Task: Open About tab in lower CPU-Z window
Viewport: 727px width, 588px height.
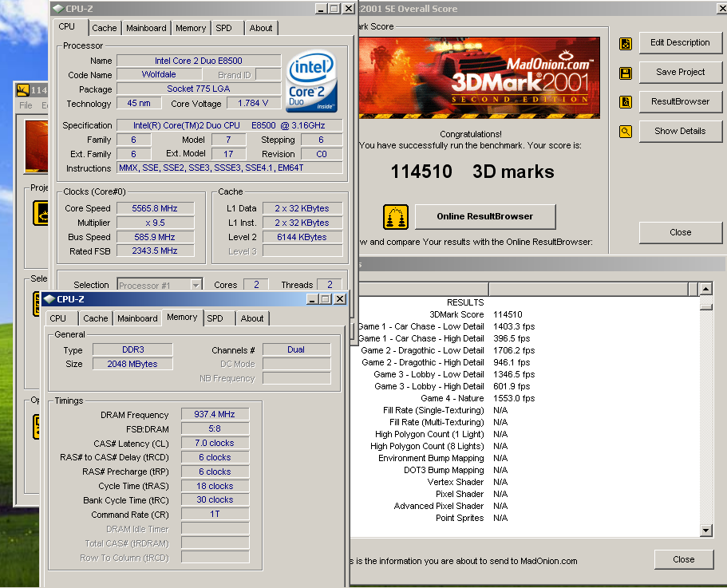Action: point(251,318)
